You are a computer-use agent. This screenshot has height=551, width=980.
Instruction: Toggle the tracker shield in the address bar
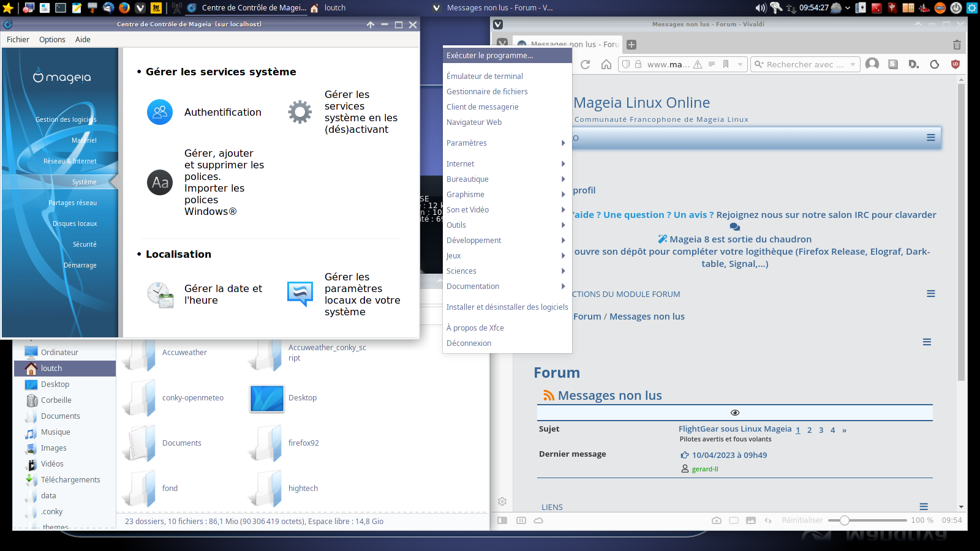point(625,64)
